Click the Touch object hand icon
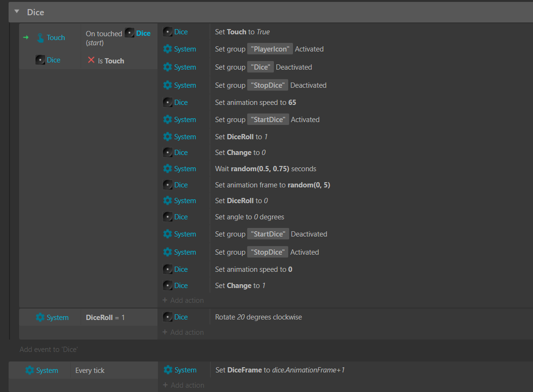 (41, 38)
